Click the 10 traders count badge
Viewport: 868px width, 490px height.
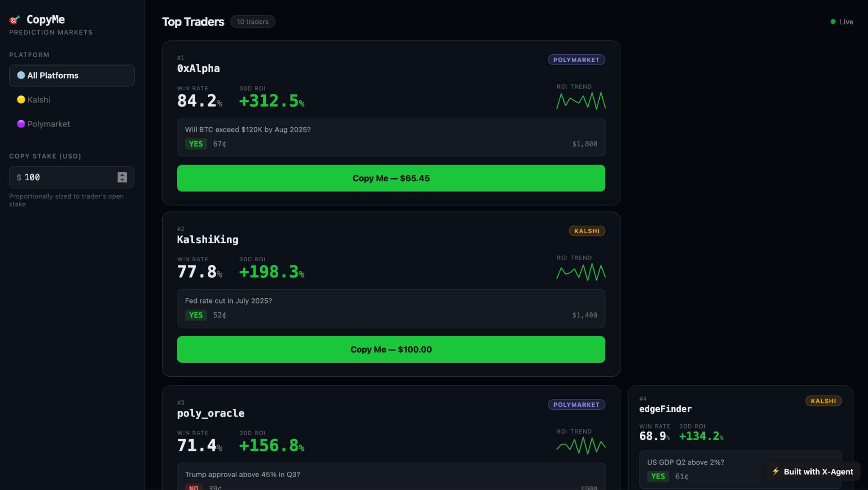[253, 22]
